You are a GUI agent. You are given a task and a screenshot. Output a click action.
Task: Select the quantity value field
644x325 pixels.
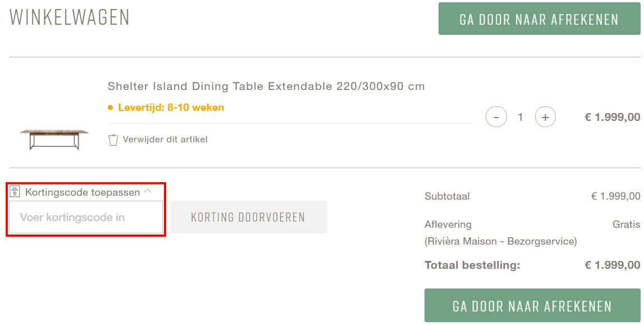pyautogui.click(x=520, y=117)
